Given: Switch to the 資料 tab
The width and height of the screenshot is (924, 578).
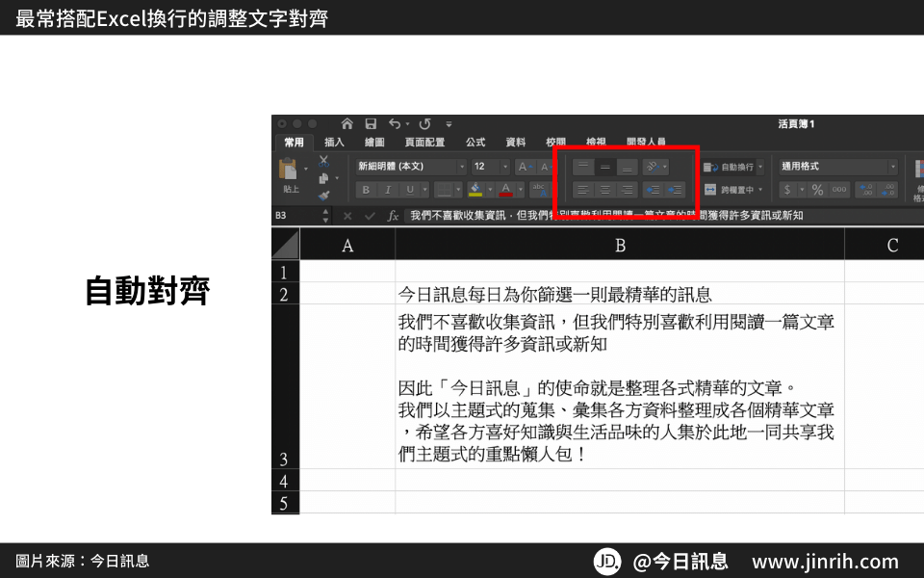Looking at the screenshot, I should point(516,143).
